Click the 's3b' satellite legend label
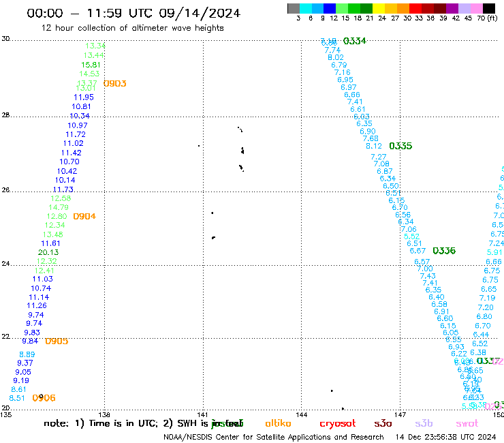Screen dimensions: 504x443 [x=424, y=423]
